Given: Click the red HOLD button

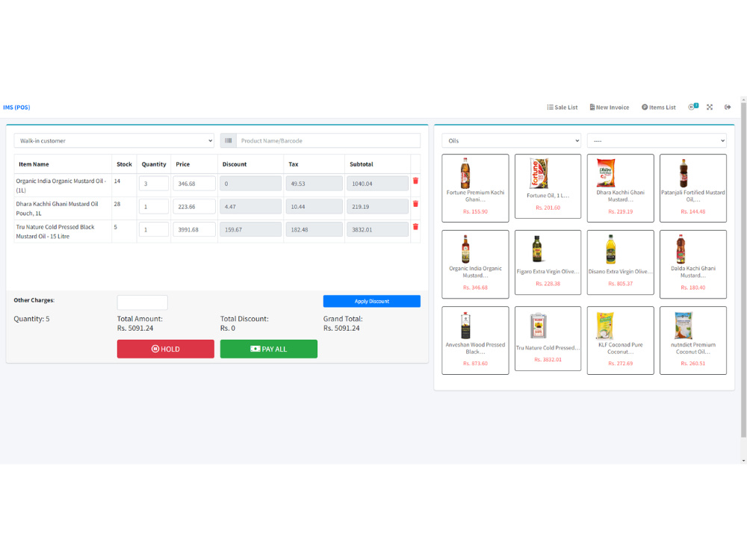Looking at the screenshot, I should pyautogui.click(x=166, y=349).
